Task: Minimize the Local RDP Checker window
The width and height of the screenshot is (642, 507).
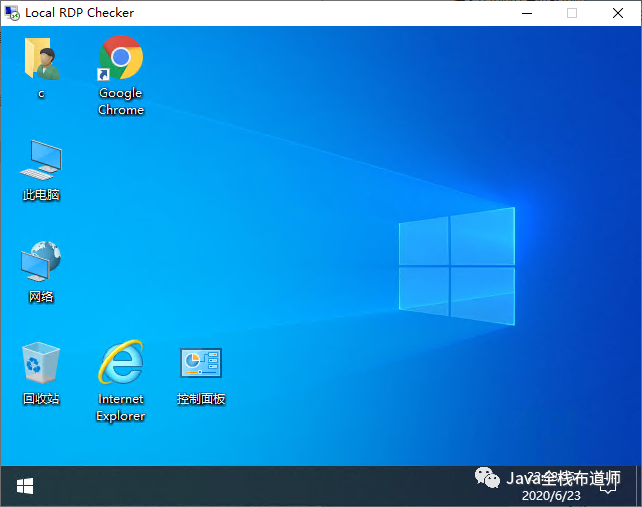Action: [527, 13]
